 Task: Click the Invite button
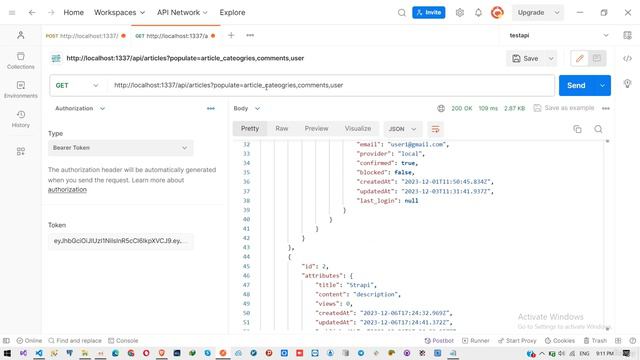click(x=429, y=13)
